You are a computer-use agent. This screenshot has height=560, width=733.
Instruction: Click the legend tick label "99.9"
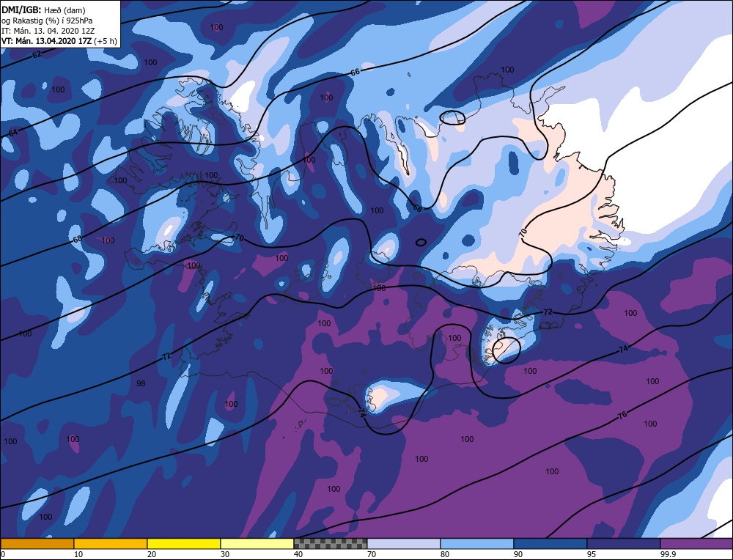point(668,554)
